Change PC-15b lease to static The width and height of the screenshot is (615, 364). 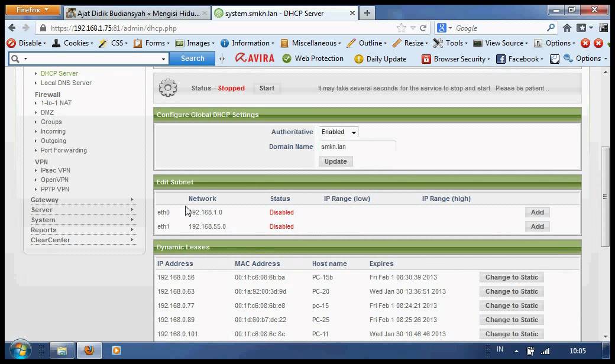tap(512, 277)
